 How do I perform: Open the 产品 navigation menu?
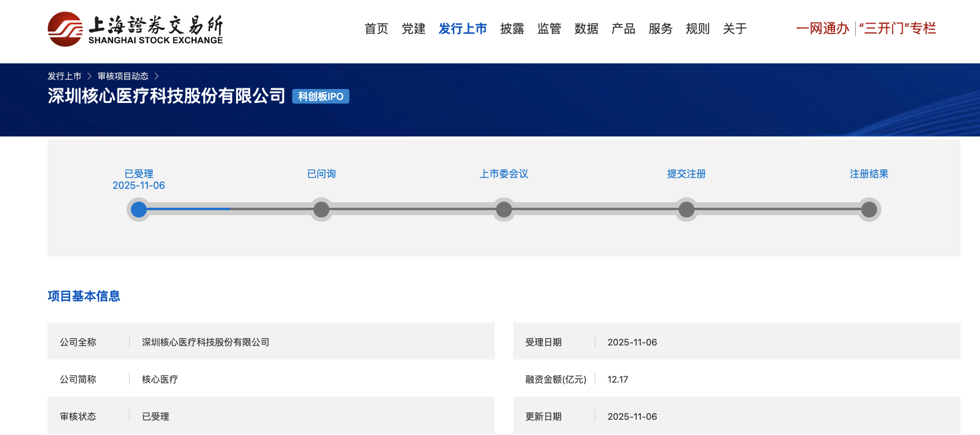623,29
